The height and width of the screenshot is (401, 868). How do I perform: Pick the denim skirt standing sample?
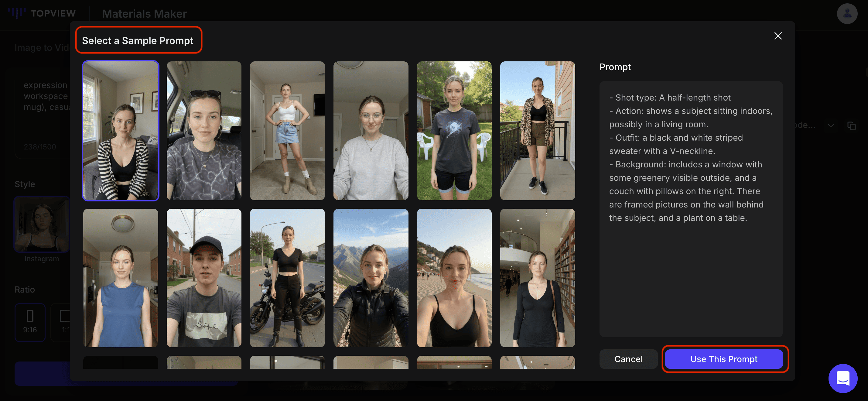(287, 131)
